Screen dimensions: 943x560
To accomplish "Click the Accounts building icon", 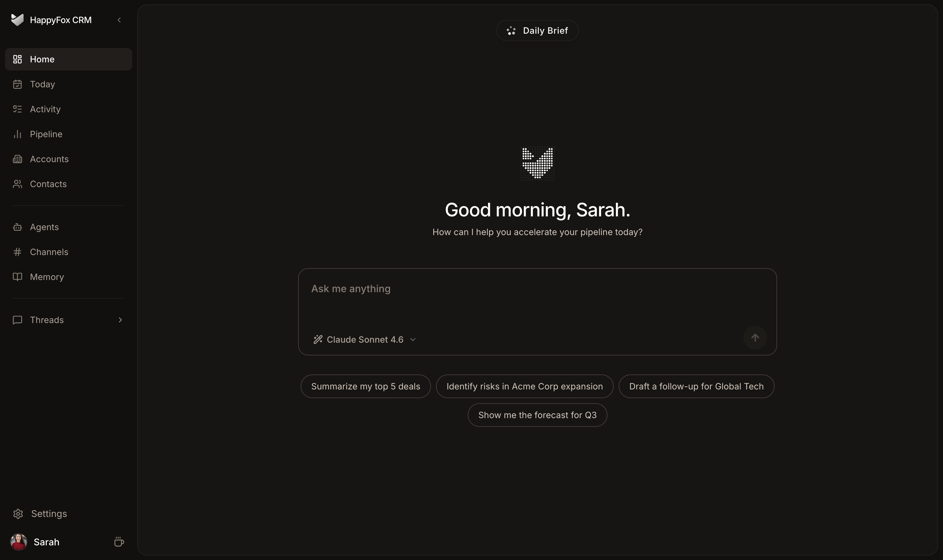I will pos(17,159).
